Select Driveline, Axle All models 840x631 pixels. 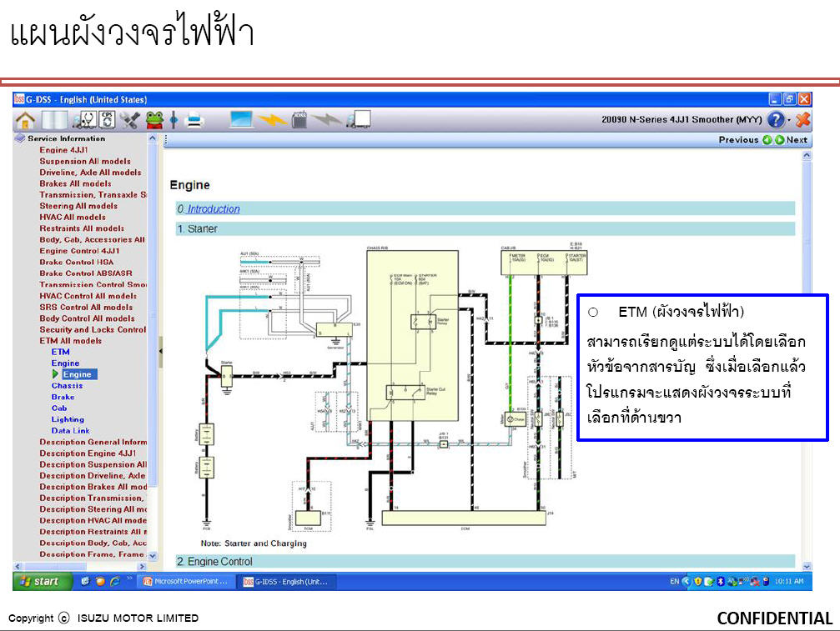91,173
